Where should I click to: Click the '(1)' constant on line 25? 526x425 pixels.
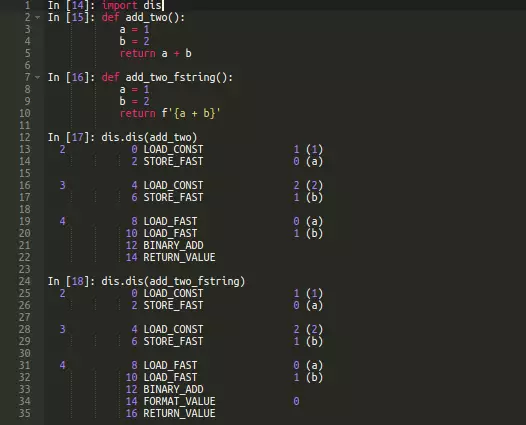click(x=314, y=293)
